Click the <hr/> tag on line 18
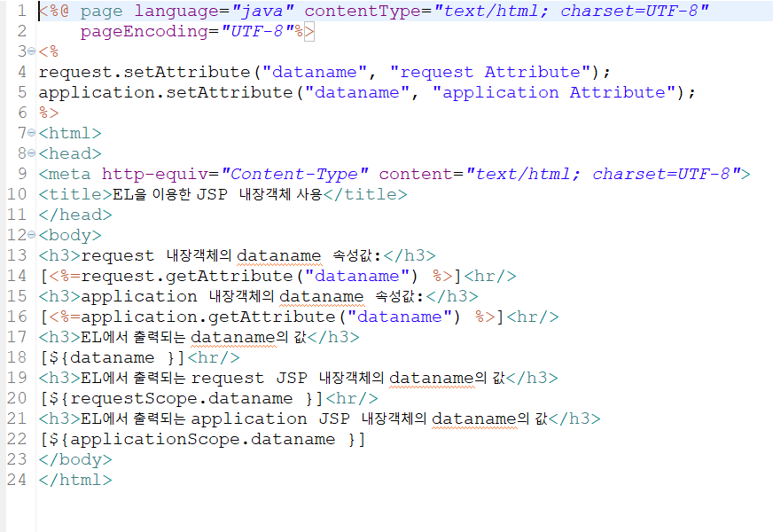773x532 pixels. 214,357
